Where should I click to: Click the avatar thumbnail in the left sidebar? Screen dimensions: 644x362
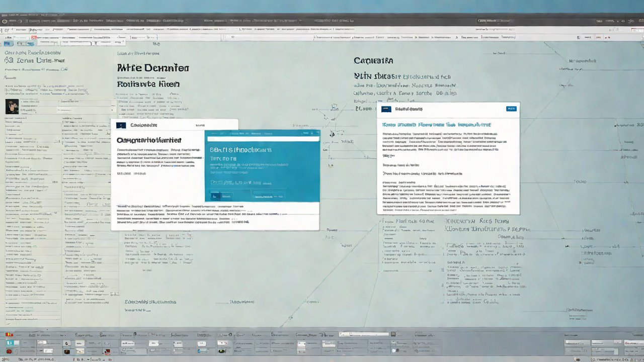coord(12,106)
